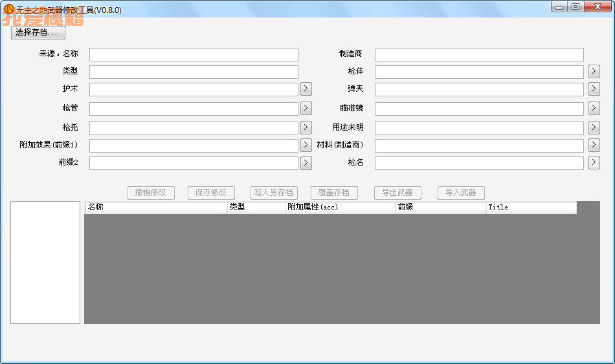The width and height of the screenshot is (615, 364).
Task: Click the 导入武器 button
Action: coord(461,193)
